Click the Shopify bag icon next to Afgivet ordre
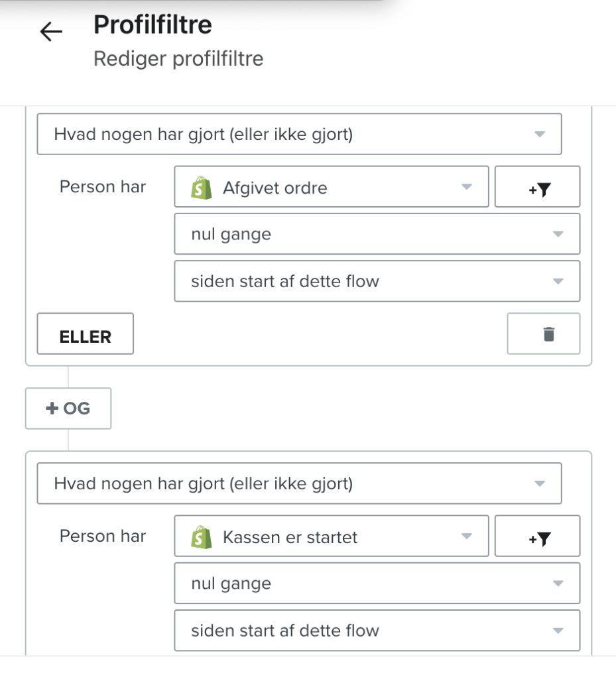Screen dimensions: 616x679 point(202,188)
